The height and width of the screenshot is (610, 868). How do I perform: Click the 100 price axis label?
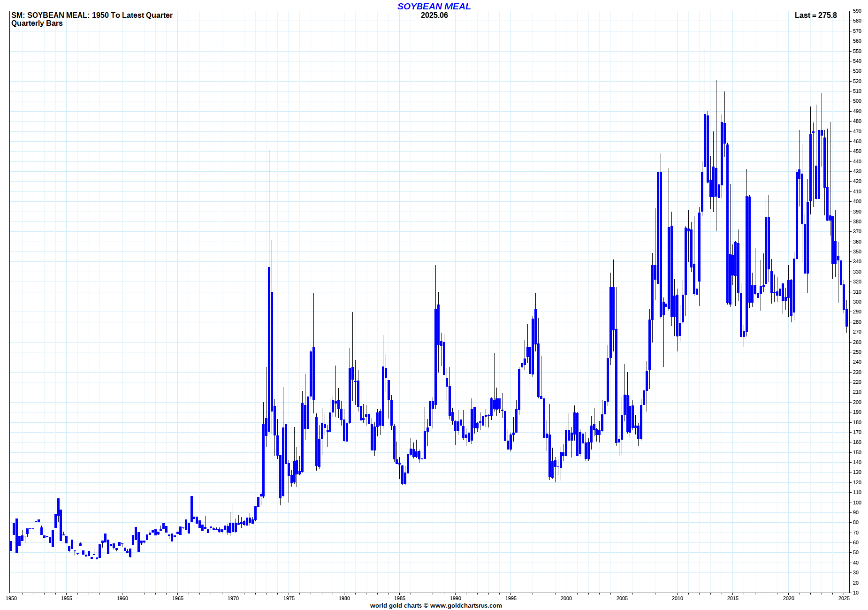857,503
